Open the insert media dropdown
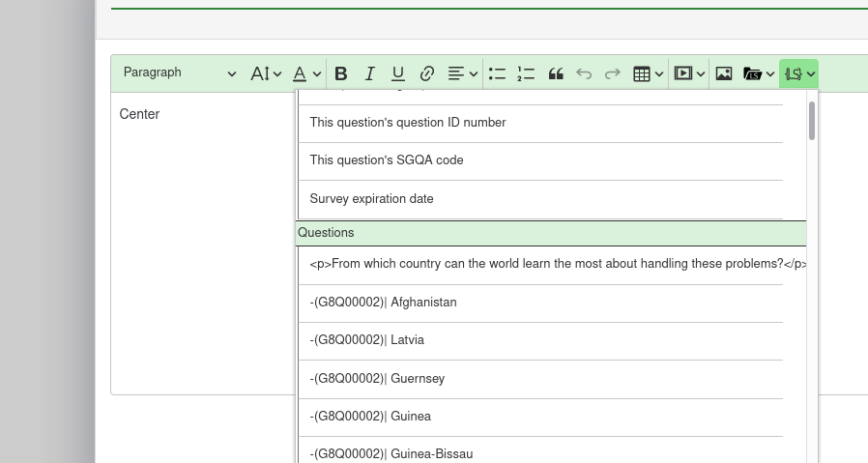 click(x=688, y=73)
